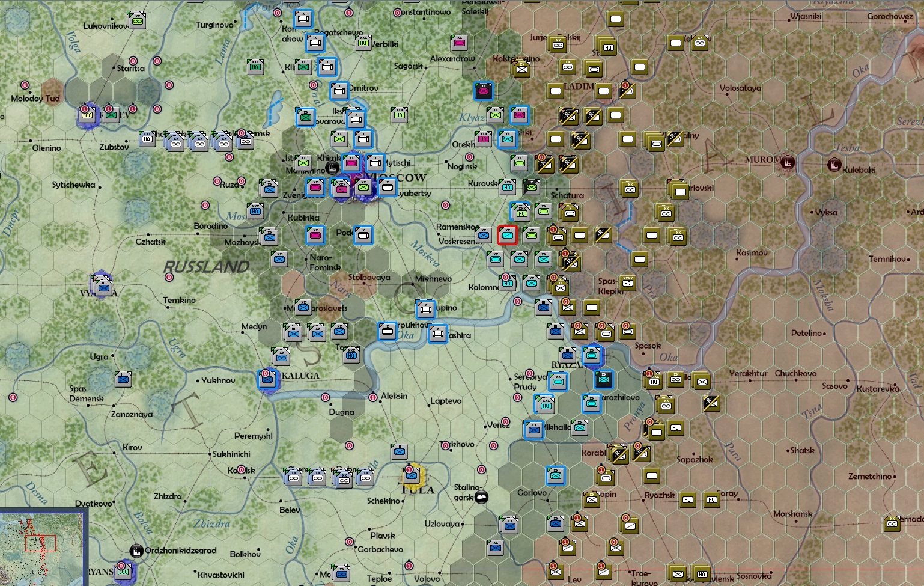This screenshot has height=586, width=924.
Task: Select the cyan unit above Gorlovo
Action: pos(556,475)
